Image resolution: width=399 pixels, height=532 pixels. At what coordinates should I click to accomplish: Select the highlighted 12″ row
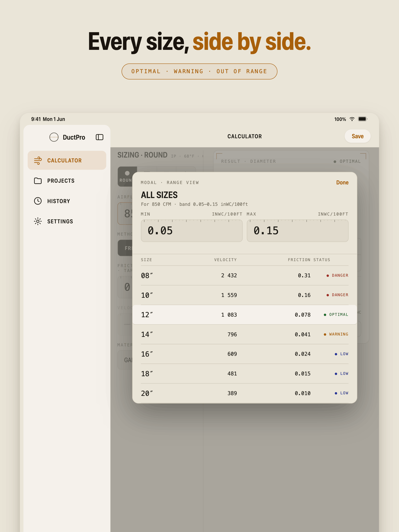[x=245, y=314]
